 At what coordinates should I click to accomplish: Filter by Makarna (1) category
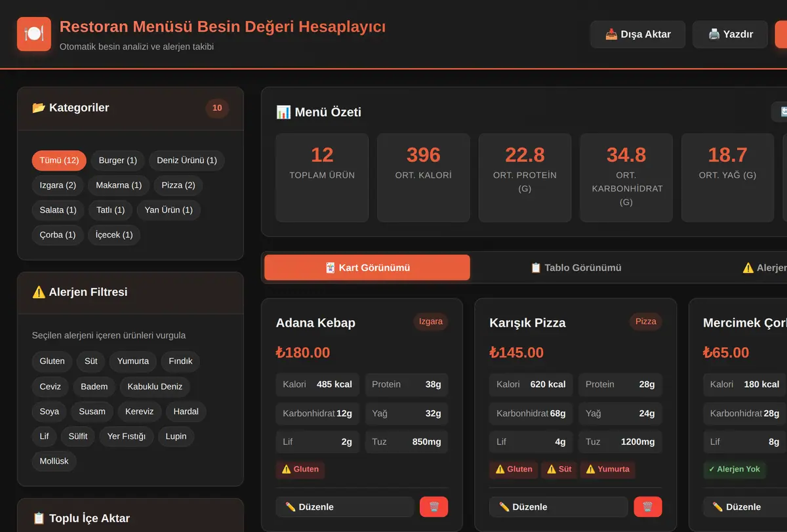coord(119,185)
